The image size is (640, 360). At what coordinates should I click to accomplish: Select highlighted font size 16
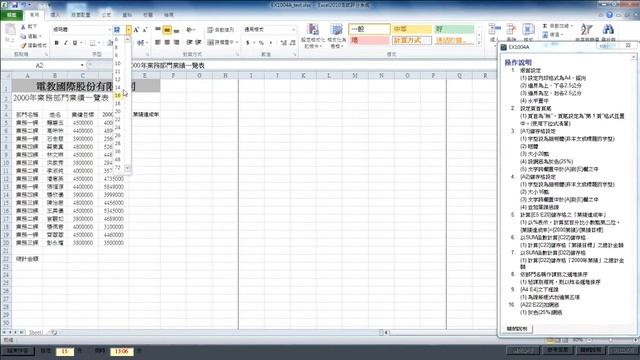click(x=118, y=95)
